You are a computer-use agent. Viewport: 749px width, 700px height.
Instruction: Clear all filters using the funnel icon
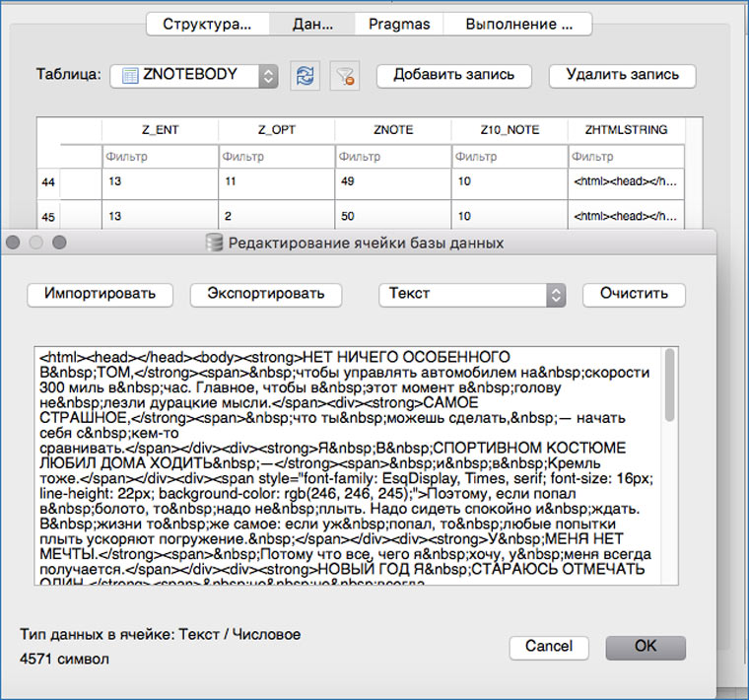pos(344,76)
